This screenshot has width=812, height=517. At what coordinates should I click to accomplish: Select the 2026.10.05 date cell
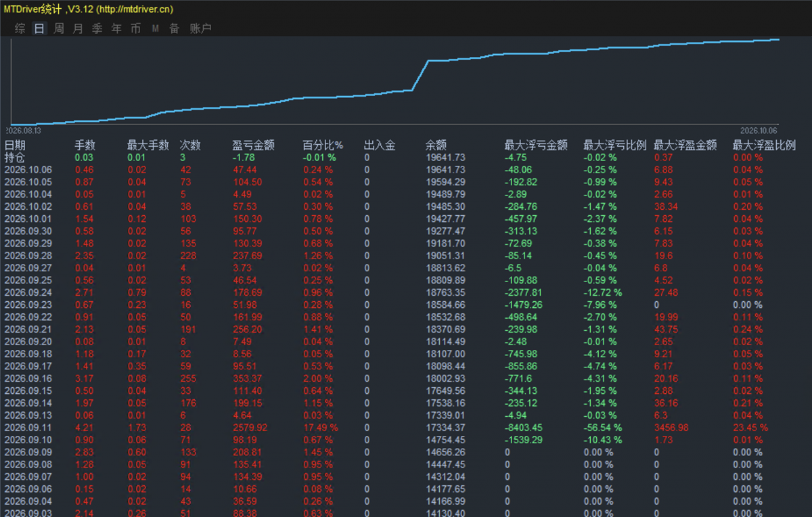(28, 182)
